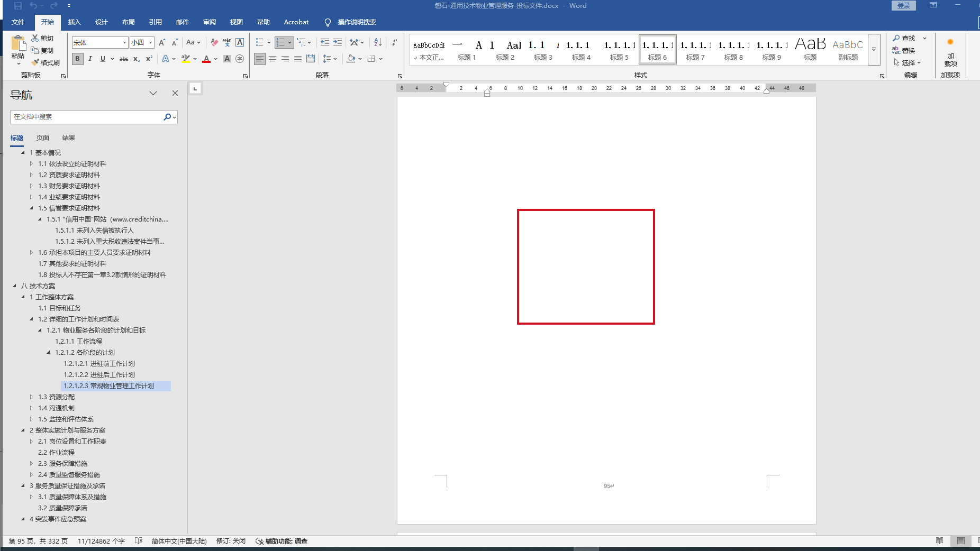
Task: Open Replace (替换) tool
Action: tap(904, 50)
